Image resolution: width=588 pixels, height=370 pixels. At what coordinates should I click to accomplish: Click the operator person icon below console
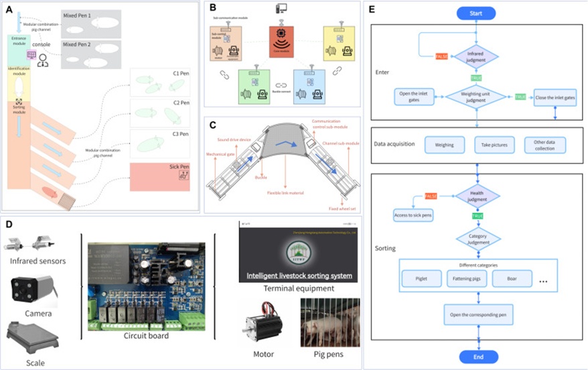click(x=43, y=61)
